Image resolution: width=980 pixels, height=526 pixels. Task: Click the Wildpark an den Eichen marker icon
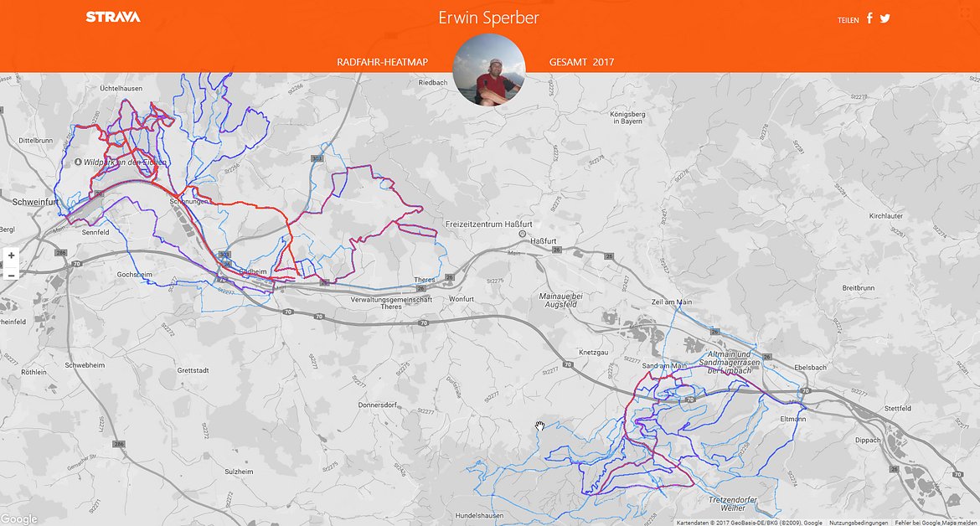(78, 162)
